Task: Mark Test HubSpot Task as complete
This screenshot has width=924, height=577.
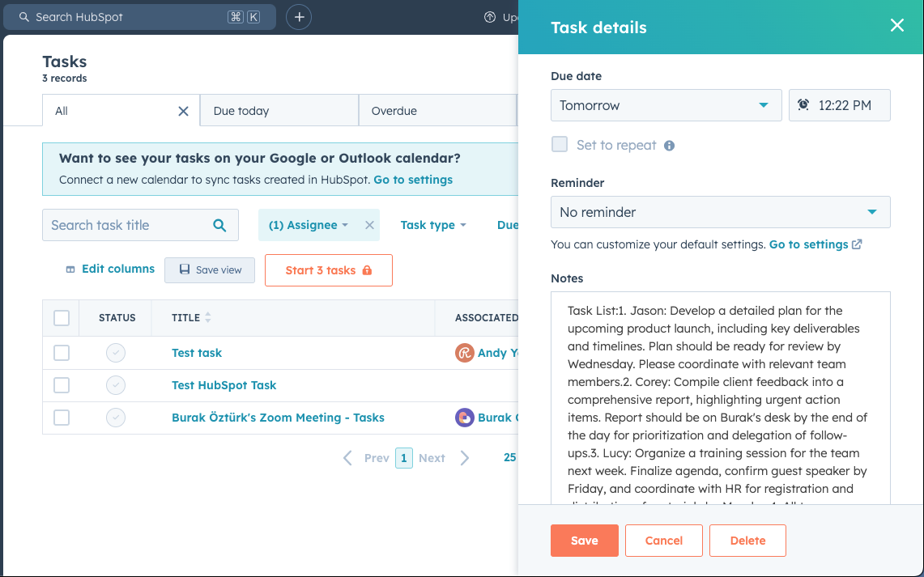Action: click(116, 385)
